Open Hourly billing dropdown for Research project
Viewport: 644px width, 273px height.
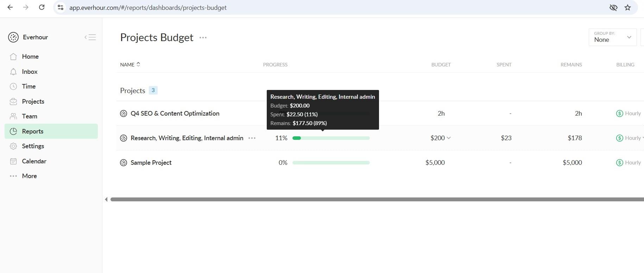coord(630,138)
